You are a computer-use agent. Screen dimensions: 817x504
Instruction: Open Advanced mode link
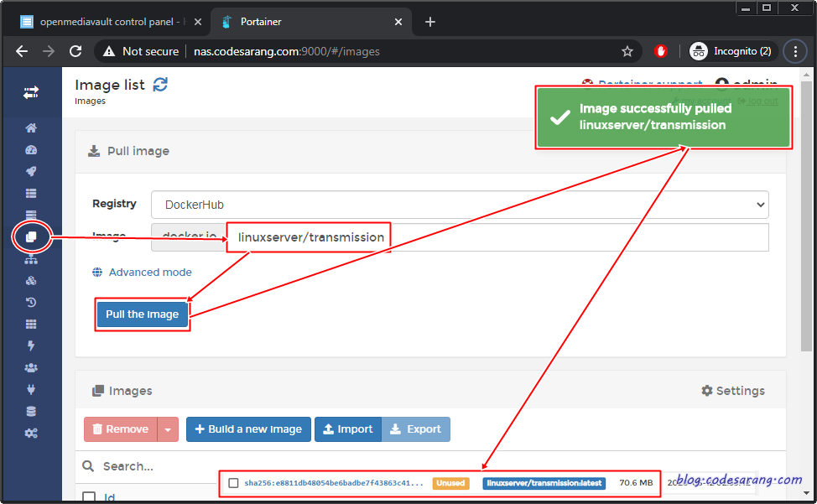tap(150, 273)
